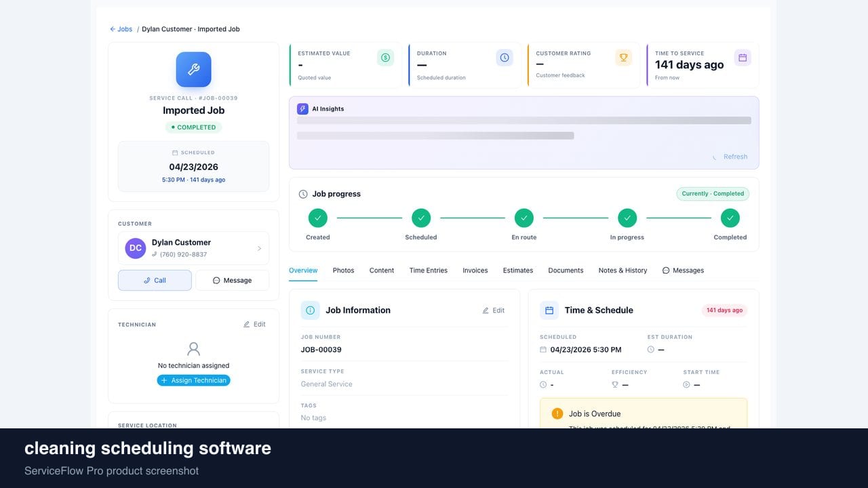Go back to Jobs list

coord(121,29)
